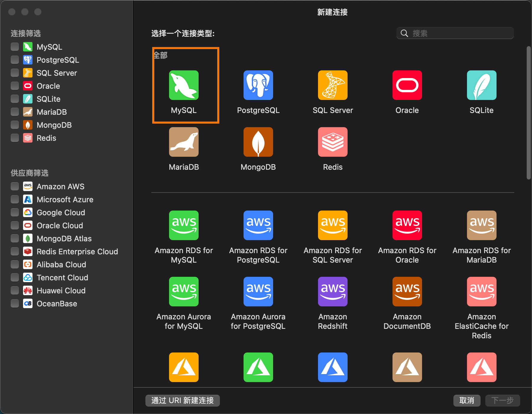
Task: Check the MariaDB filter box
Action: pos(15,112)
